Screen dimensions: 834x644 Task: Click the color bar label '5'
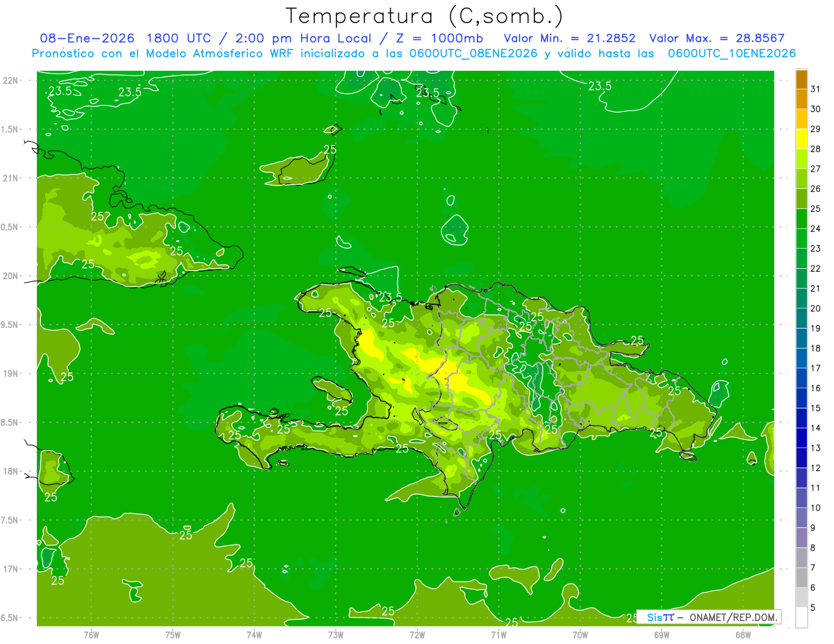[x=812, y=607]
